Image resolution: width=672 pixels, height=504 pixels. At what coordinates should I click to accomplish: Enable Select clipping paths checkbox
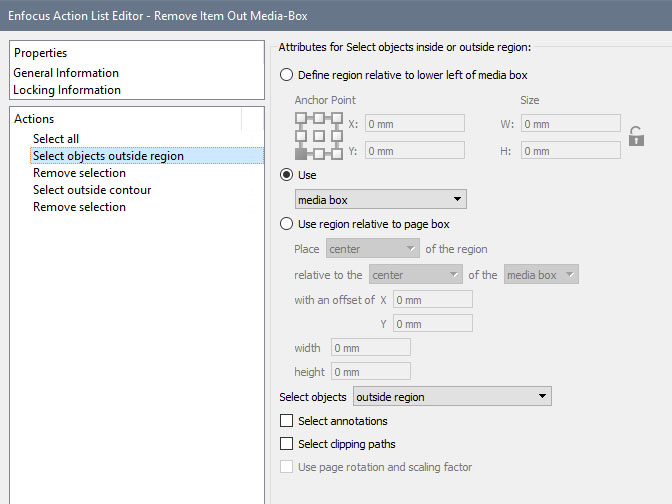pos(288,444)
